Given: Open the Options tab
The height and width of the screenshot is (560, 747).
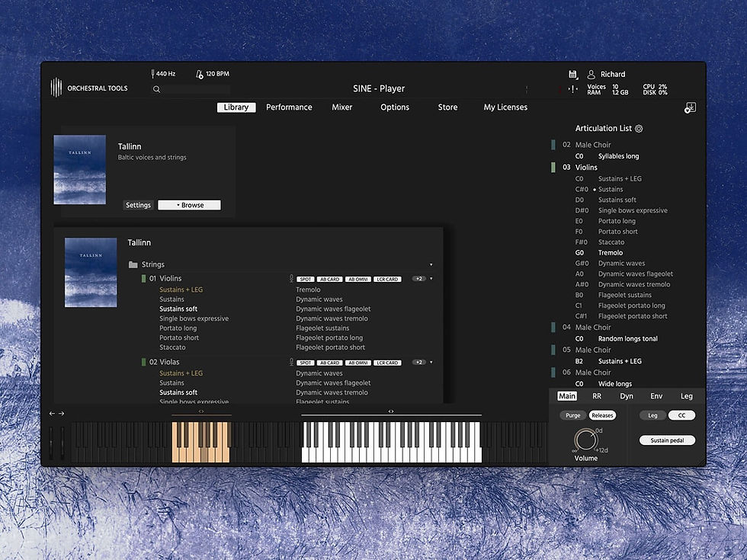Looking at the screenshot, I should click(x=395, y=107).
